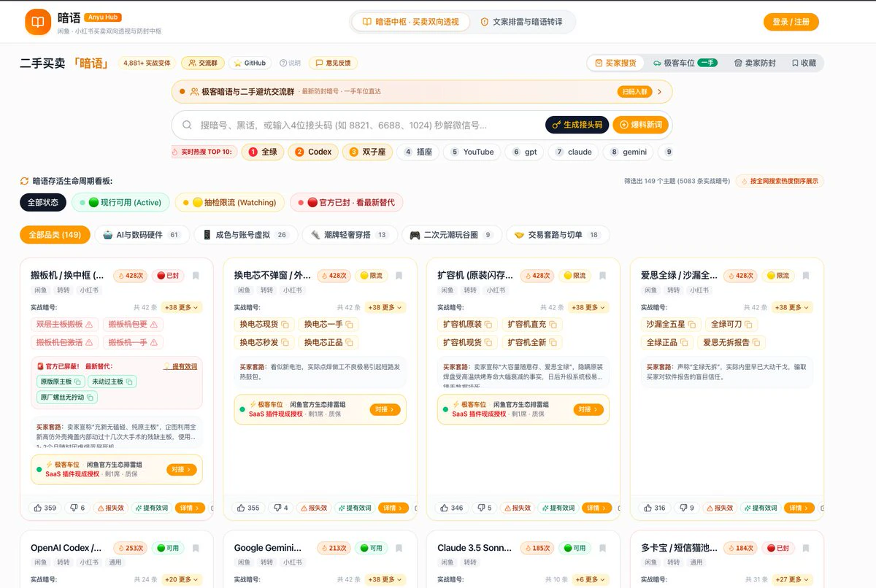Click the magnifier icon in search bar
The width and height of the screenshot is (876, 588).
click(187, 125)
